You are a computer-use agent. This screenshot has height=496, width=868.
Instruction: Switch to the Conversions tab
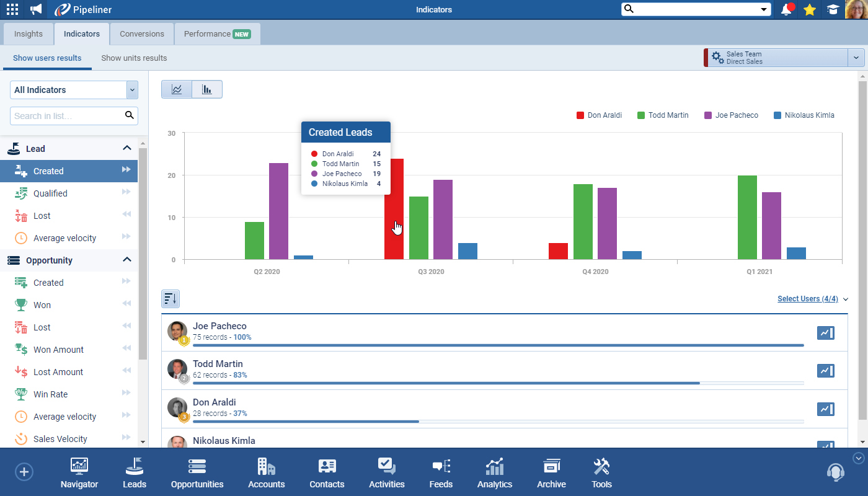tap(142, 34)
